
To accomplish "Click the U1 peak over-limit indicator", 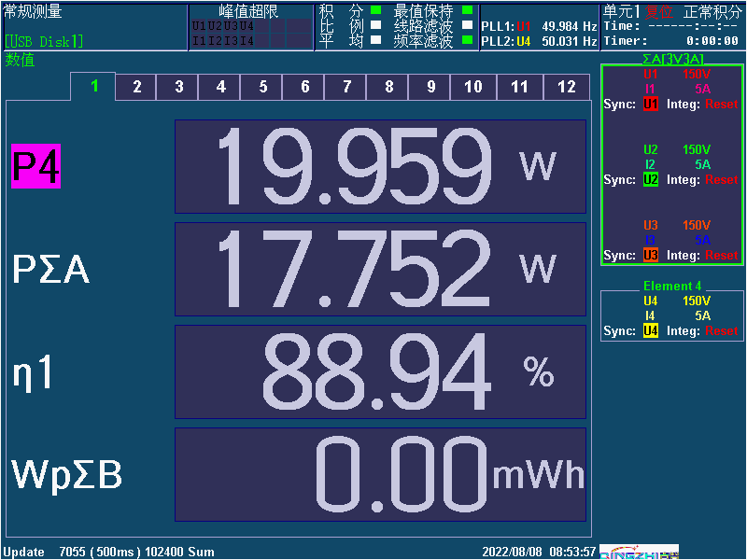I will [x=199, y=26].
